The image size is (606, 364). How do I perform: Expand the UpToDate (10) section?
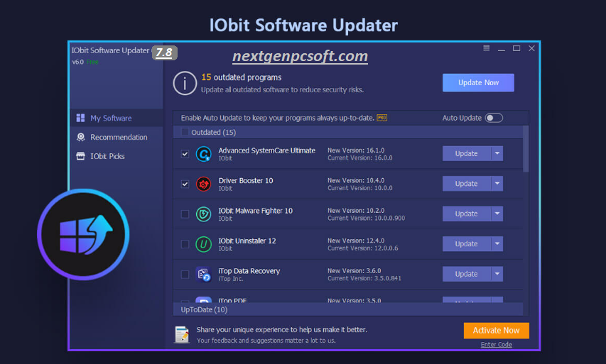tap(348, 309)
